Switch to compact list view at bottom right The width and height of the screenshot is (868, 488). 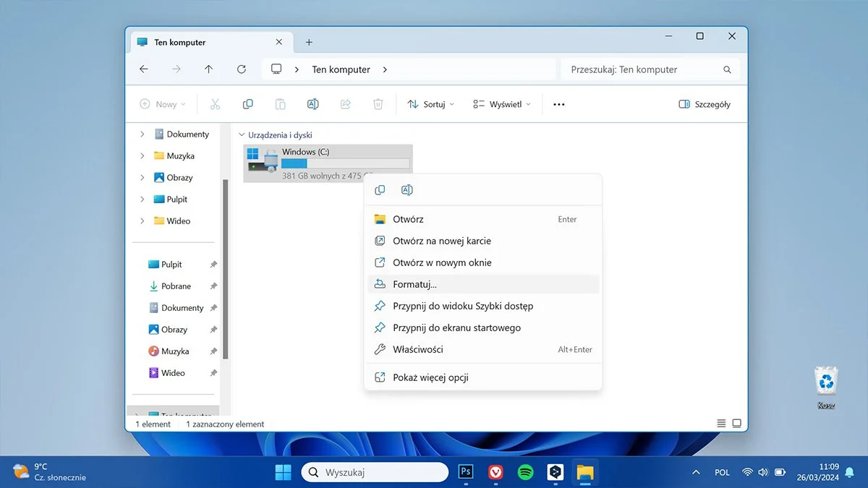[x=720, y=423]
